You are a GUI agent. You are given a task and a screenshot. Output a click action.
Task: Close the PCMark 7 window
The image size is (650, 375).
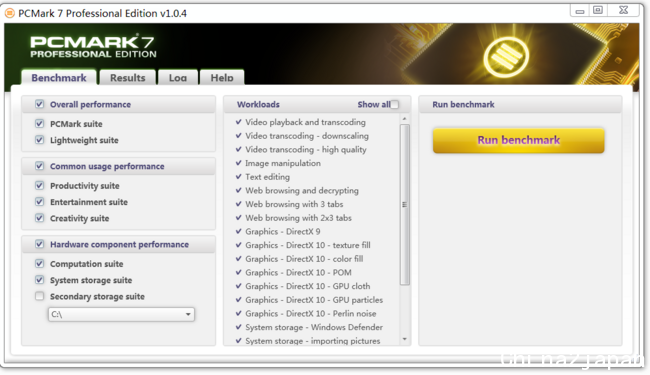[623, 10]
